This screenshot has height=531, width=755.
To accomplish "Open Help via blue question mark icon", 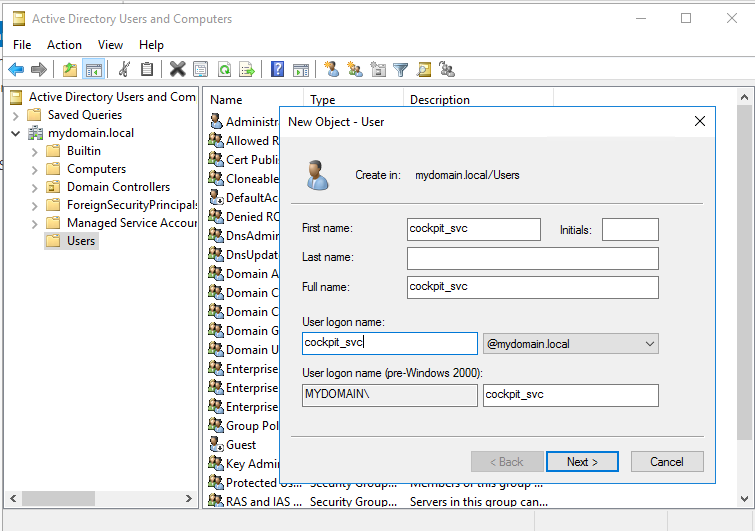I will click(278, 69).
